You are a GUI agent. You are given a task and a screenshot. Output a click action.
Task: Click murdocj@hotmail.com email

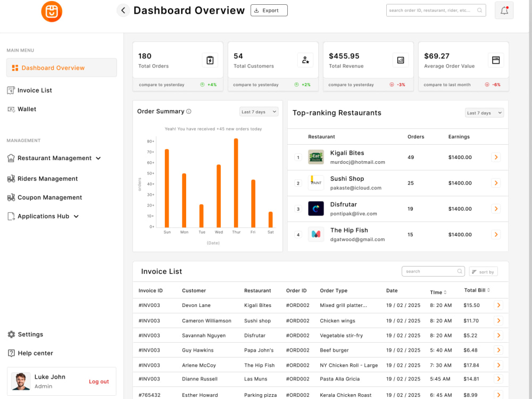358,162
